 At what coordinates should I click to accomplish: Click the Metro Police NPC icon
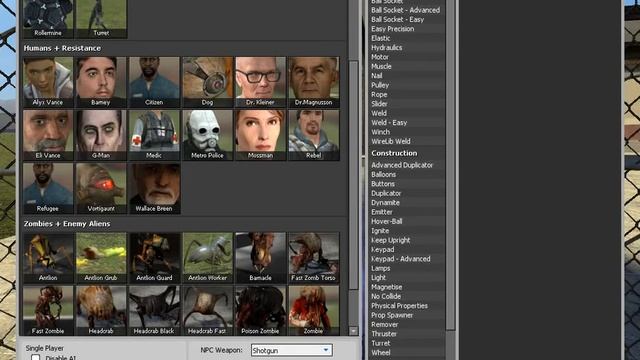207,135
